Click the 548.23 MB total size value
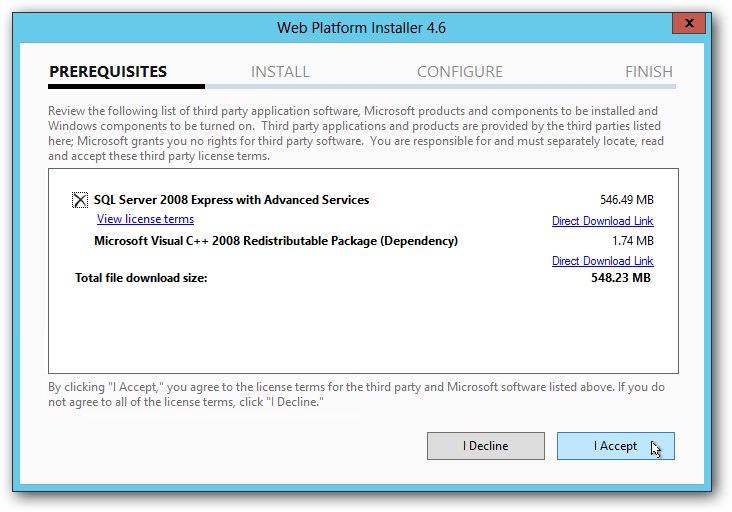The height and width of the screenshot is (512, 732). tap(621, 278)
